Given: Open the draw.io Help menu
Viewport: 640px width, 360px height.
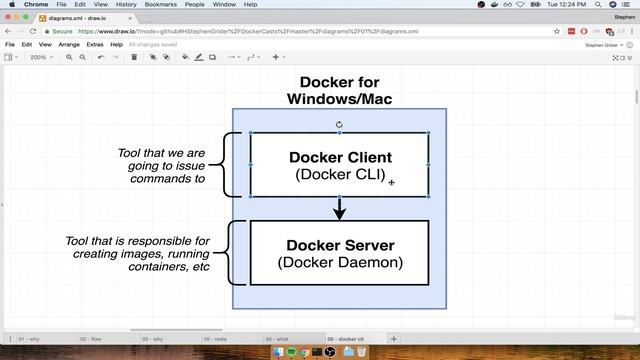Looking at the screenshot, I should pyautogui.click(x=116, y=44).
